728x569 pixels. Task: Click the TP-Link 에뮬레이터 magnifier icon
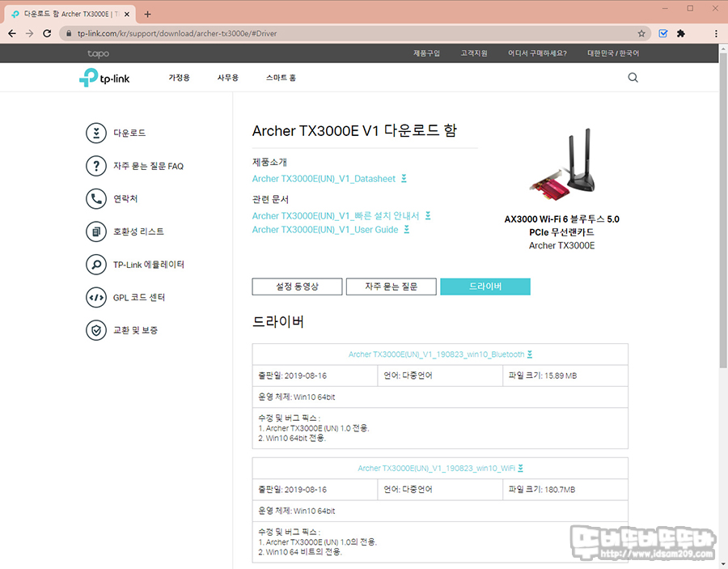[96, 265]
